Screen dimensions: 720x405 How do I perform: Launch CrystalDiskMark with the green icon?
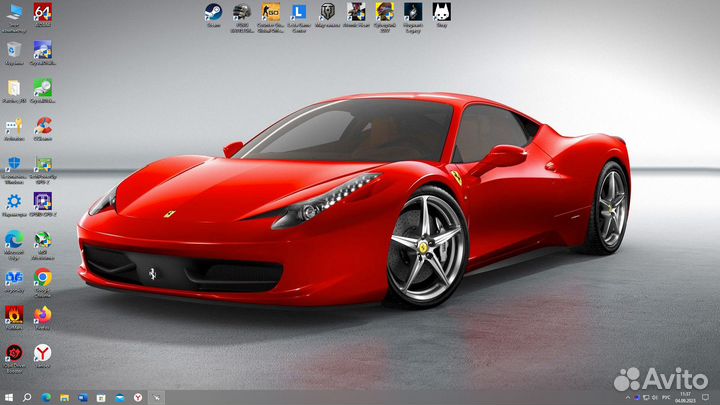pos(43,91)
